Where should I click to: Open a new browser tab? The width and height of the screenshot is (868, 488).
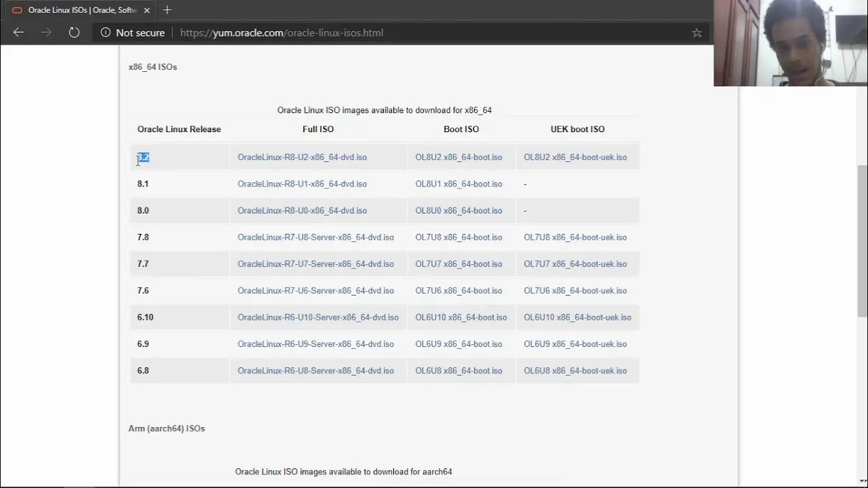tap(167, 10)
